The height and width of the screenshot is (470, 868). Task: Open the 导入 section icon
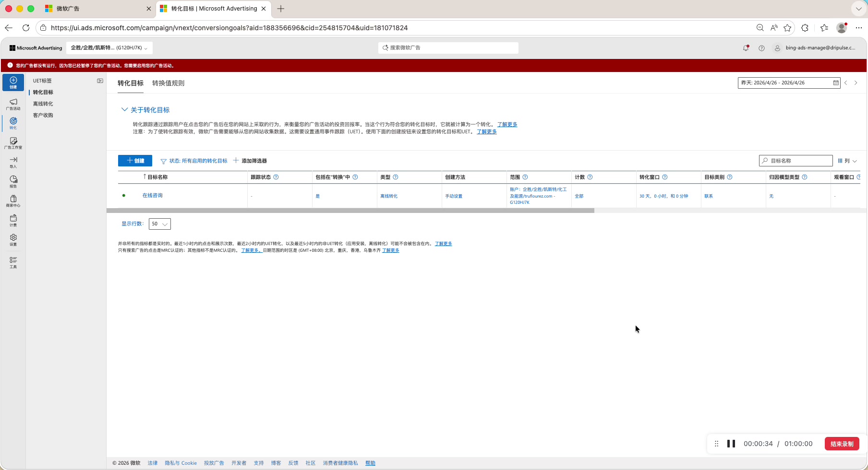tap(13, 162)
